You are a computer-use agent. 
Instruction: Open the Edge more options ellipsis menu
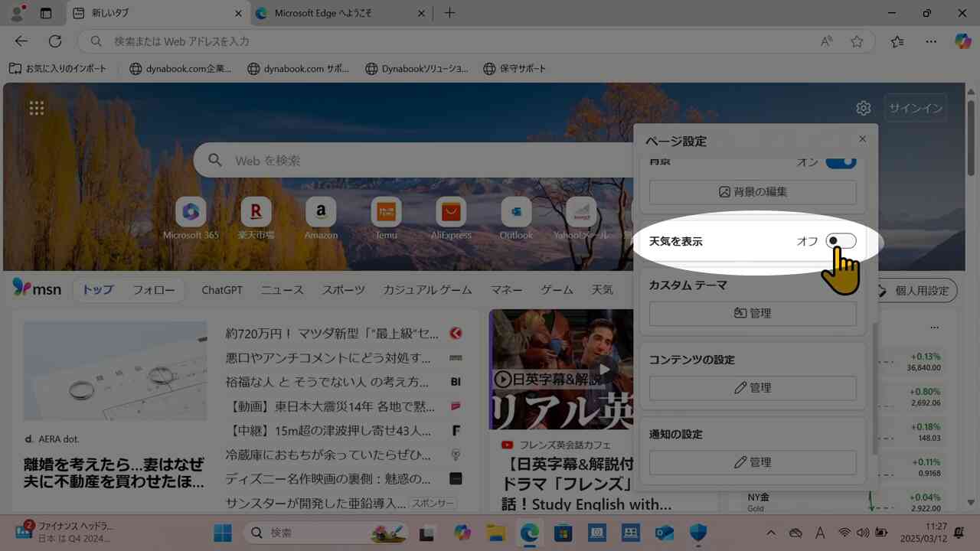point(931,41)
